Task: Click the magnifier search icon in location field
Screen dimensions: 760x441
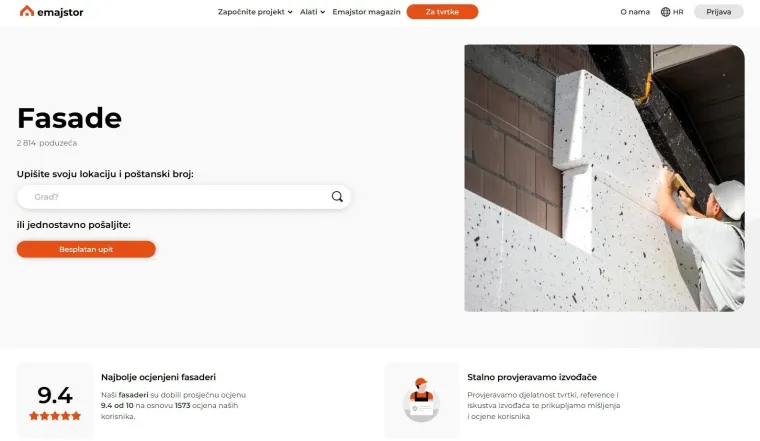Action: 337,196
